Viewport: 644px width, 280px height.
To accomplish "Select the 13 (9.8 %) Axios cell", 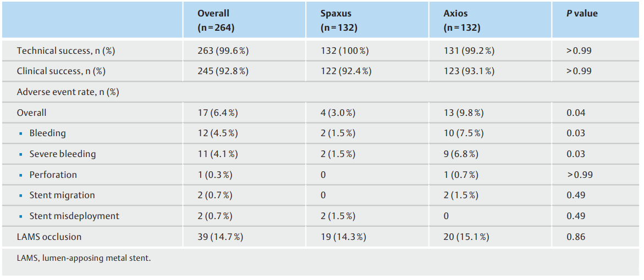I will click(463, 113).
